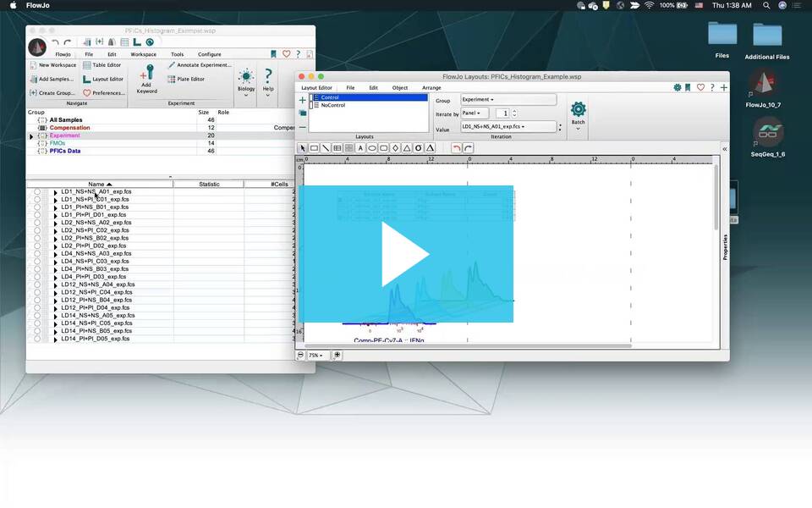Open the Value LD1_NS+NS_A01_exp.fcs dropdown
This screenshot has height=508, width=812.
pos(508,126)
